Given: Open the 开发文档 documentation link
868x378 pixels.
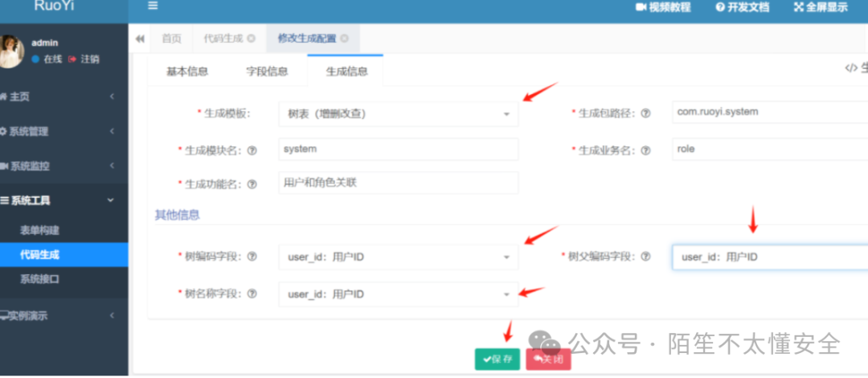Looking at the screenshot, I should coord(742,7).
